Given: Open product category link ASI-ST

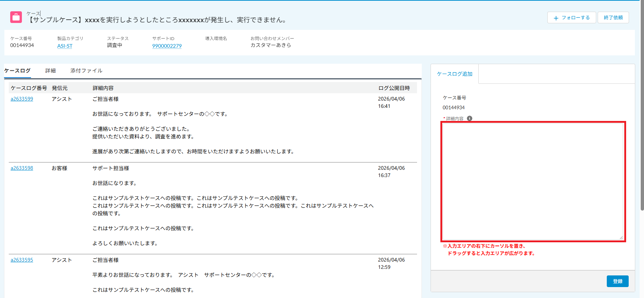Looking at the screenshot, I should tap(65, 46).
